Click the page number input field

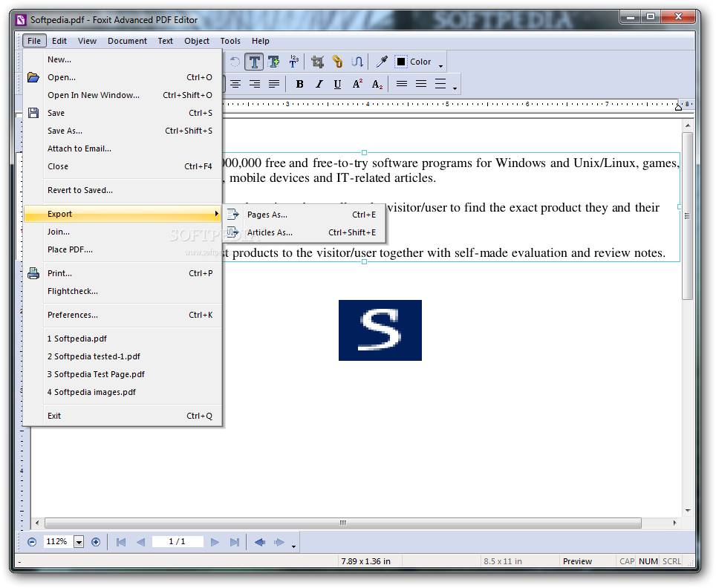pos(178,541)
